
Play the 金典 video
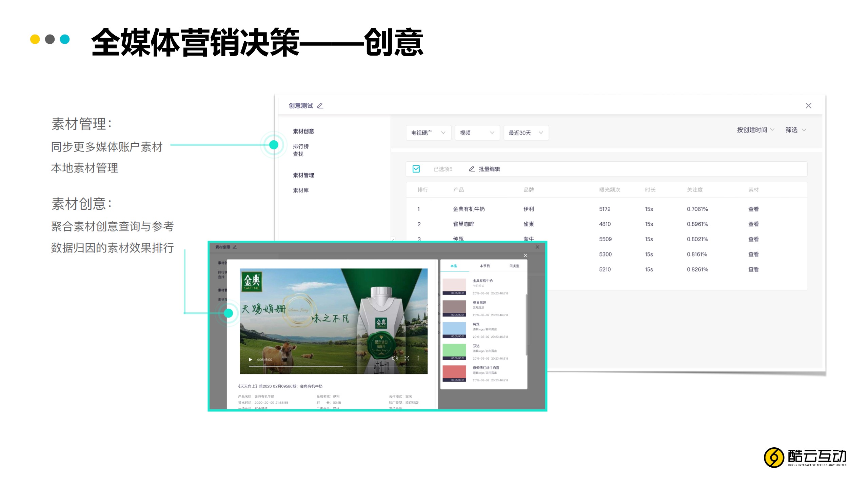(251, 360)
